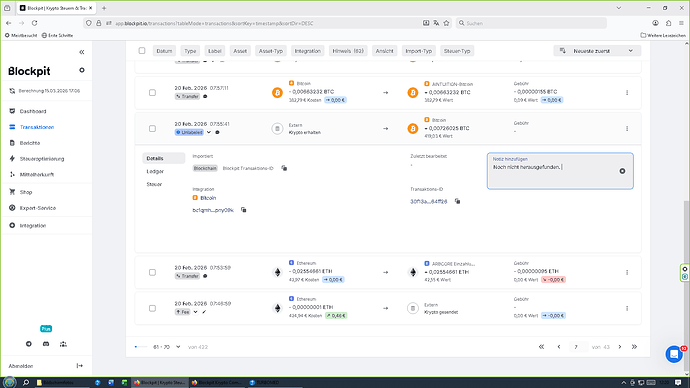Click the Extern wallet icon in Unlabeled row
This screenshot has height=388, width=690.
point(277,128)
